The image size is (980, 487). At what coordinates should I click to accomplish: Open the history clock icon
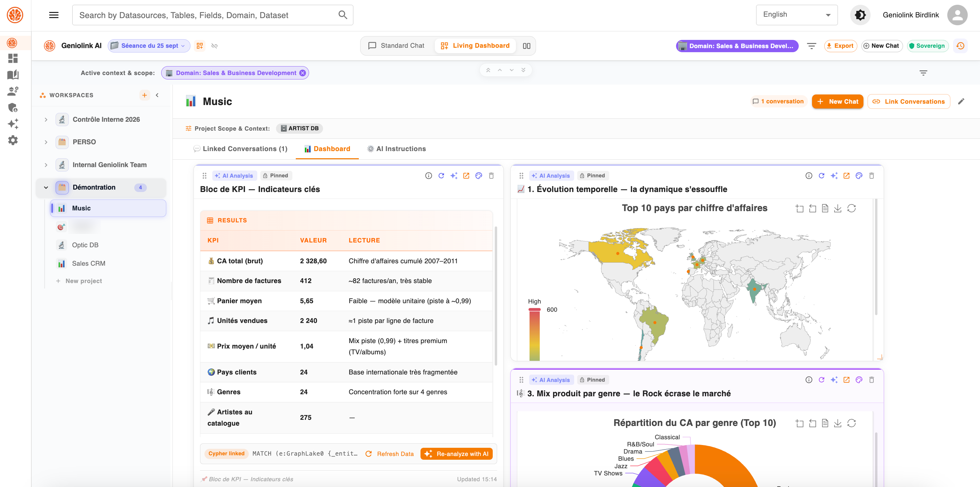click(x=961, y=46)
